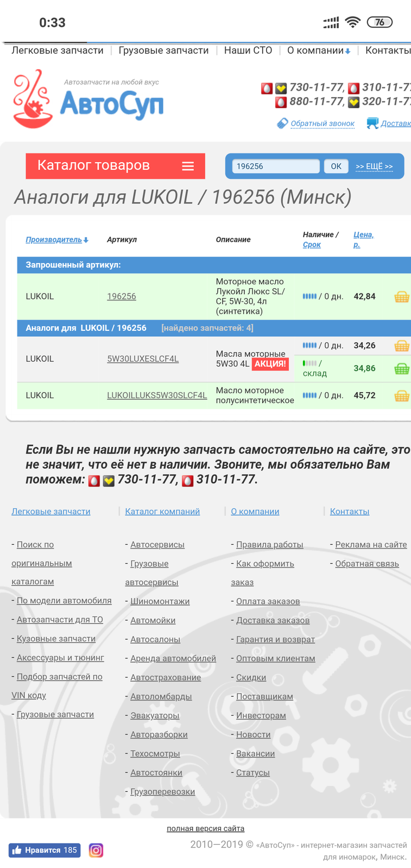Open Подбор запчастей по VIN коду link
The image size is (411, 868).
(x=57, y=686)
